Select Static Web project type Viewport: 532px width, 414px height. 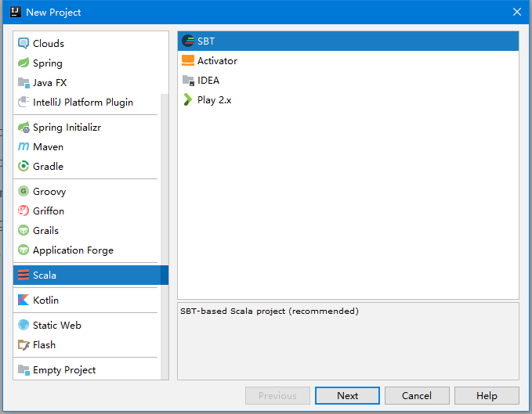56,326
